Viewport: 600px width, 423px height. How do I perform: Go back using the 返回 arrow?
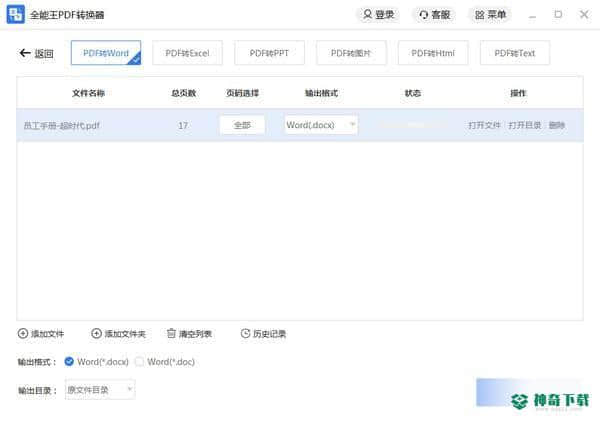36,53
